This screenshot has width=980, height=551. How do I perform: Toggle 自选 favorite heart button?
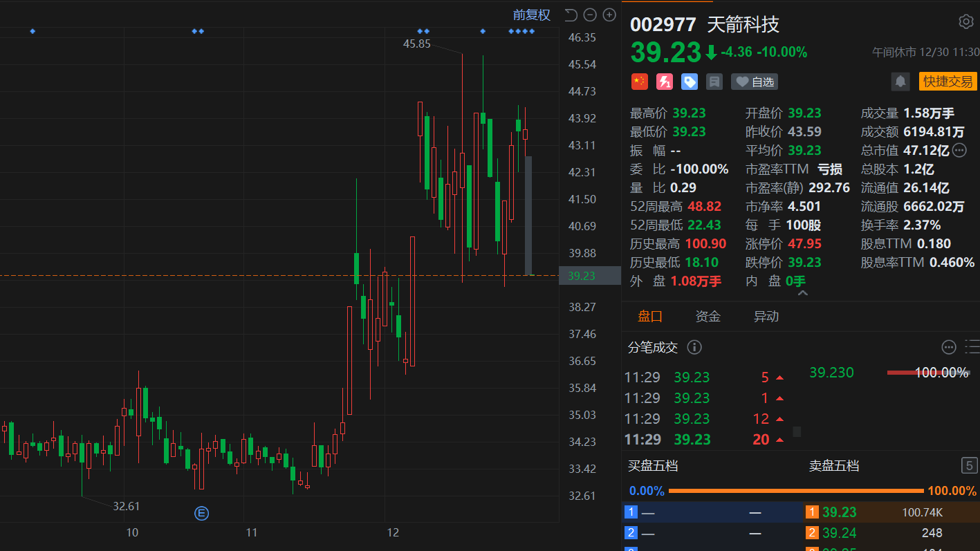tap(755, 82)
